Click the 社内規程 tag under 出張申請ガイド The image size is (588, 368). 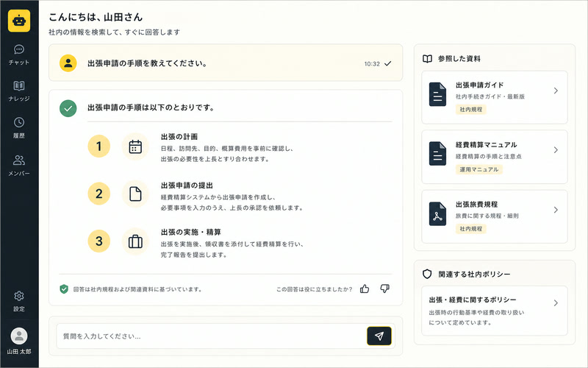pyautogui.click(x=471, y=110)
